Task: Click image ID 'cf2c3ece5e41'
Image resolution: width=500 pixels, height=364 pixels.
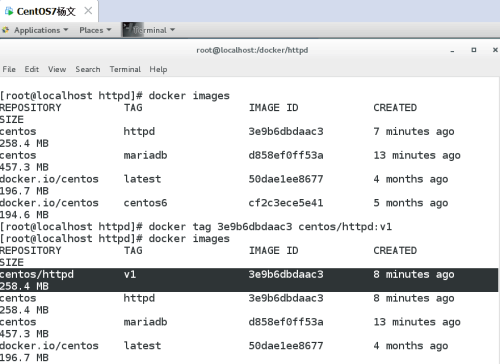Action: [286, 203]
